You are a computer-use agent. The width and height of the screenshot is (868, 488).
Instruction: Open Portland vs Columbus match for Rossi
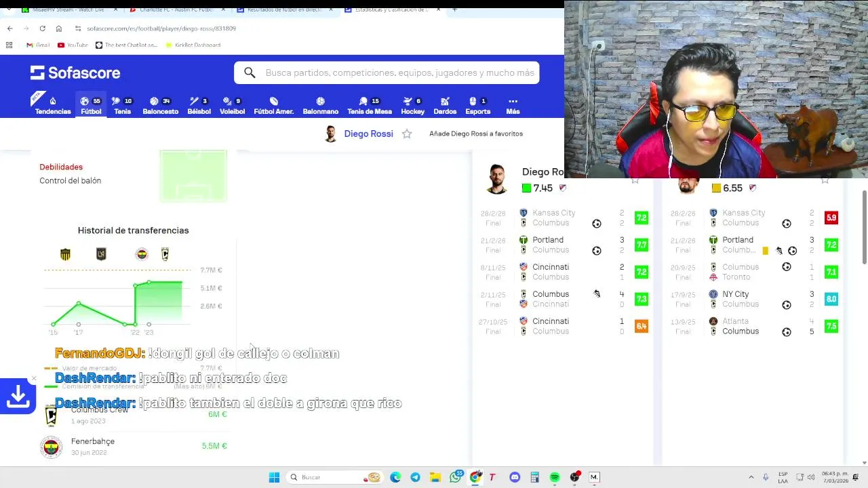click(x=563, y=245)
